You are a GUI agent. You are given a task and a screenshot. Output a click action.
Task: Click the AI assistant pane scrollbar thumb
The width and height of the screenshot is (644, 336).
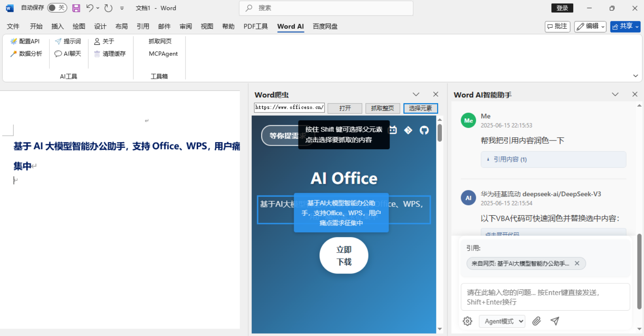point(639,271)
